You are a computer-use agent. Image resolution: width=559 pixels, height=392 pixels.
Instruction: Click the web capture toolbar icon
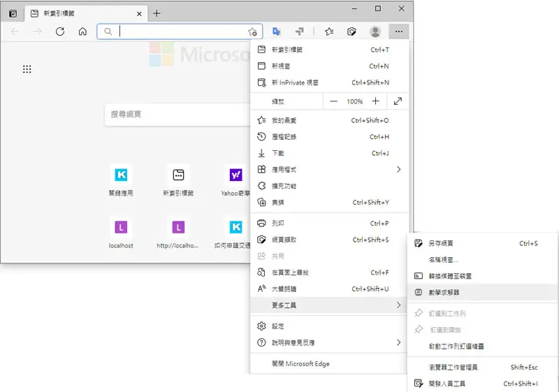pos(351,31)
